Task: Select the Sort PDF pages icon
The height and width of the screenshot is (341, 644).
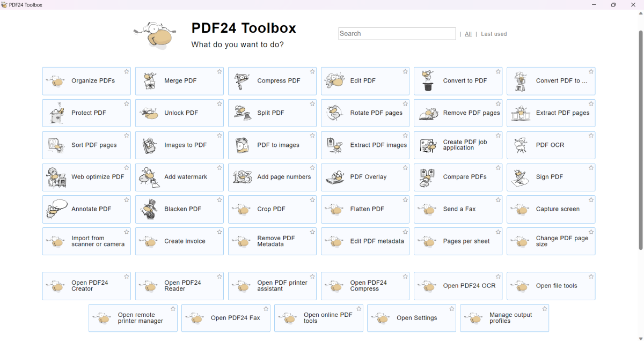Action: coord(56,145)
